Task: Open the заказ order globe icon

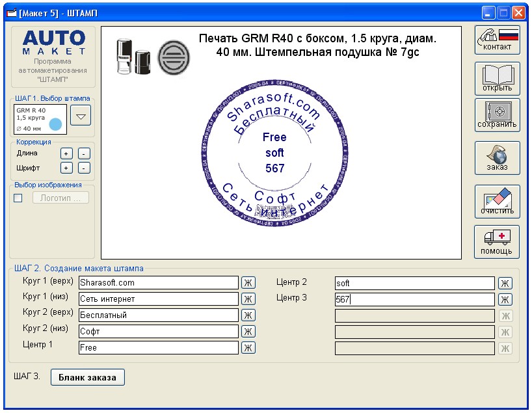Action: tap(497, 158)
